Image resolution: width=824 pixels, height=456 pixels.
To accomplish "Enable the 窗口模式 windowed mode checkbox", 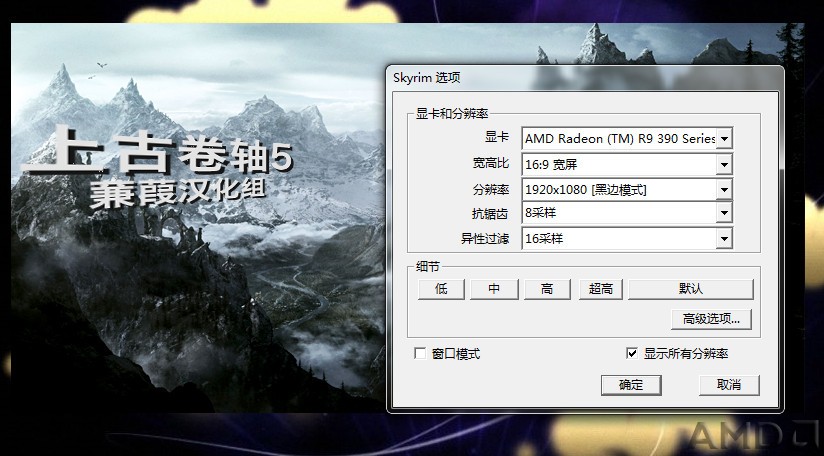I will [420, 354].
